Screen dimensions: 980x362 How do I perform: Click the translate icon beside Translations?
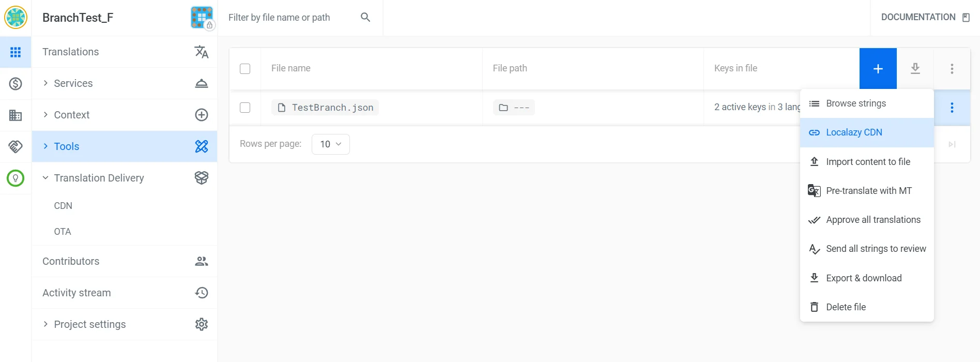click(201, 52)
